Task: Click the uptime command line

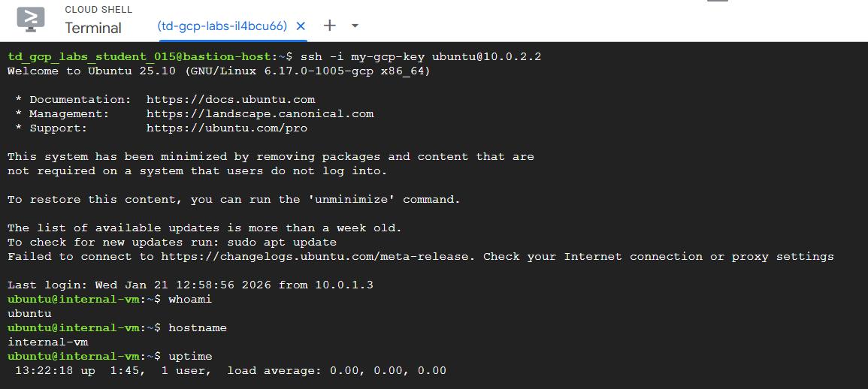Action: [190, 356]
